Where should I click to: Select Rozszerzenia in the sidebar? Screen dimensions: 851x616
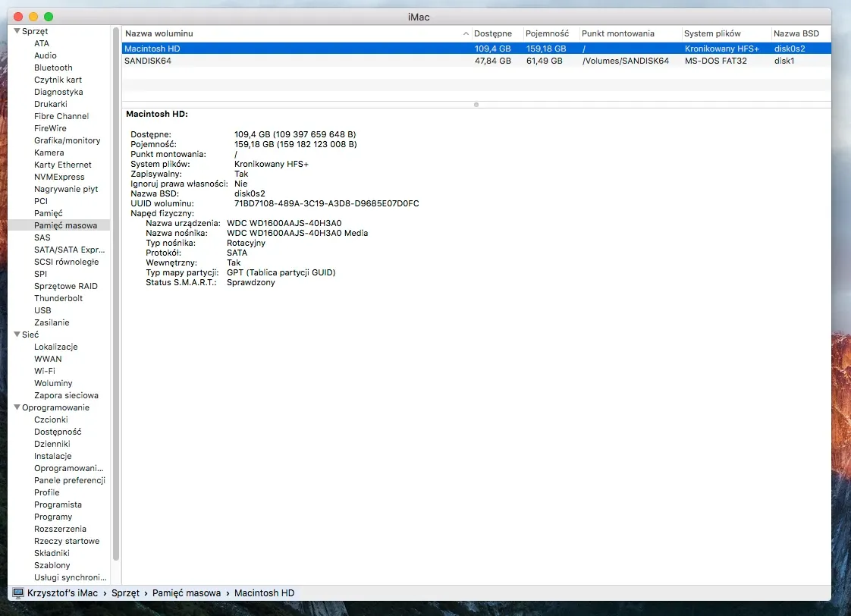(60, 529)
